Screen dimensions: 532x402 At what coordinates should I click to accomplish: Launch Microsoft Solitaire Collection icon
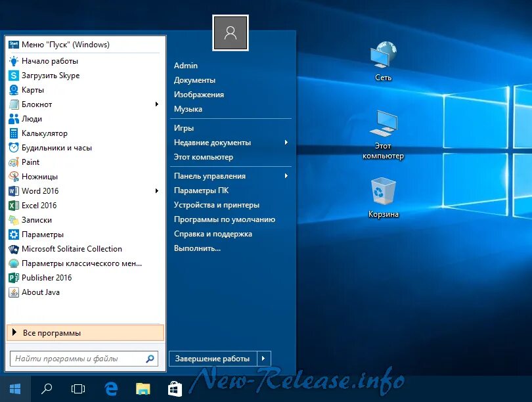[x=14, y=249]
